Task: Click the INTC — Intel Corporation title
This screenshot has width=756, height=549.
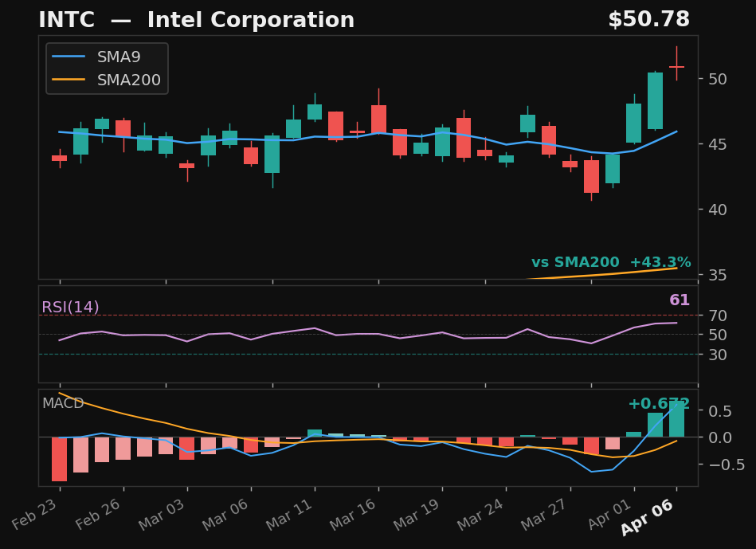Action: coord(196,20)
